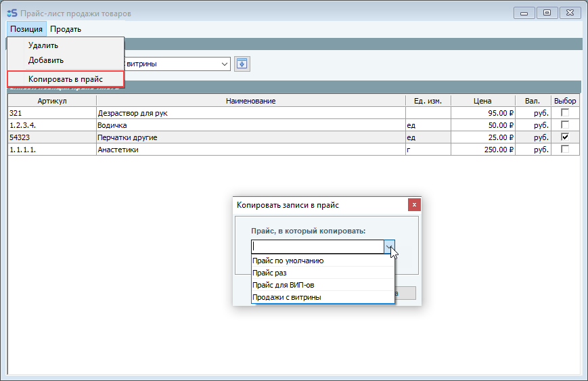Click the Наименование column header

click(251, 101)
